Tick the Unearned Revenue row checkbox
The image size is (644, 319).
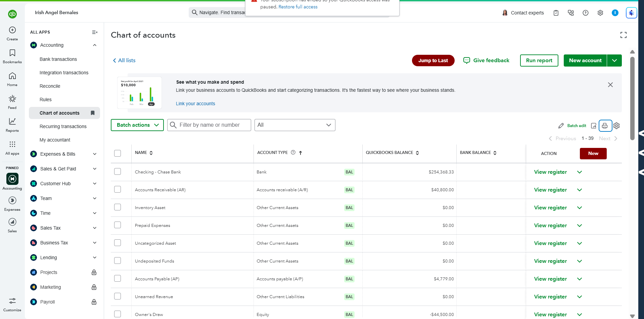(x=118, y=296)
